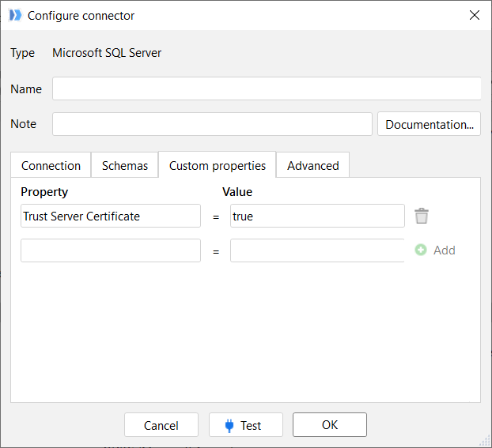Click the empty new property name field
The width and height of the screenshot is (492, 448).
click(111, 250)
